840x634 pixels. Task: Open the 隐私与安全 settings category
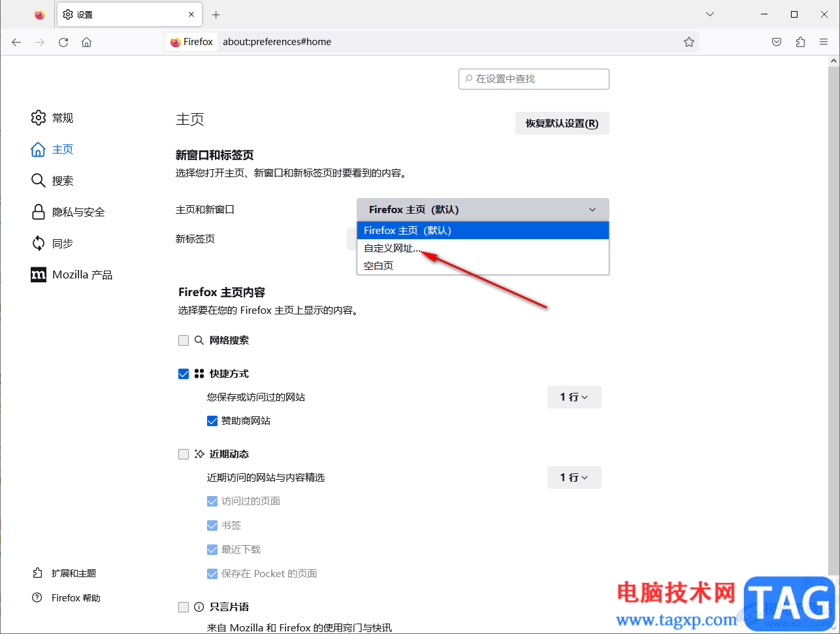click(x=68, y=212)
